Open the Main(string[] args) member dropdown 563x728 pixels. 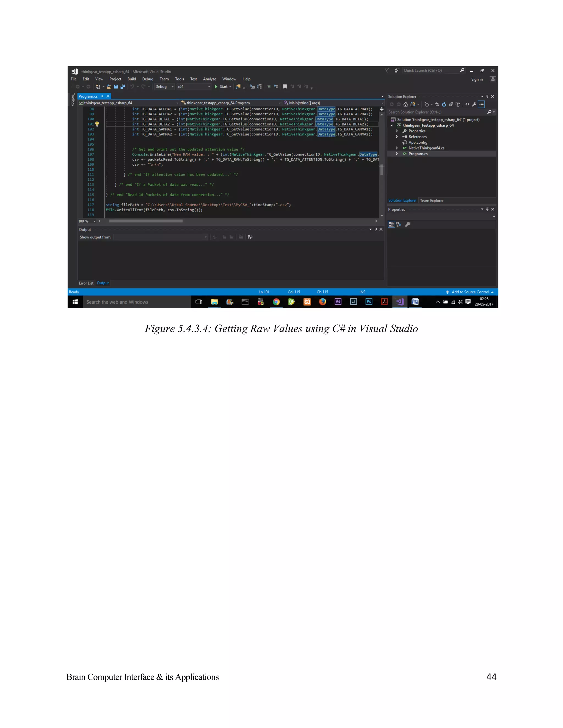click(x=333, y=103)
